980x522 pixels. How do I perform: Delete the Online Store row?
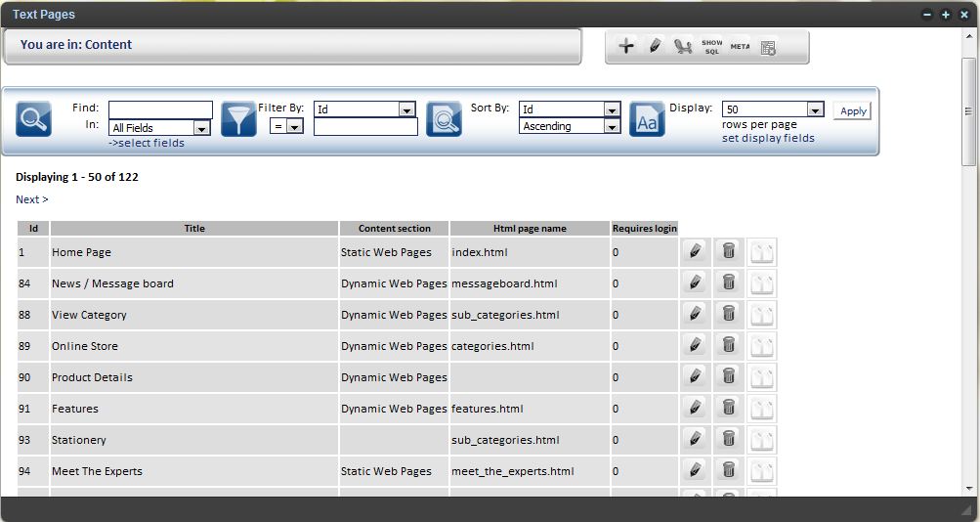(x=728, y=346)
